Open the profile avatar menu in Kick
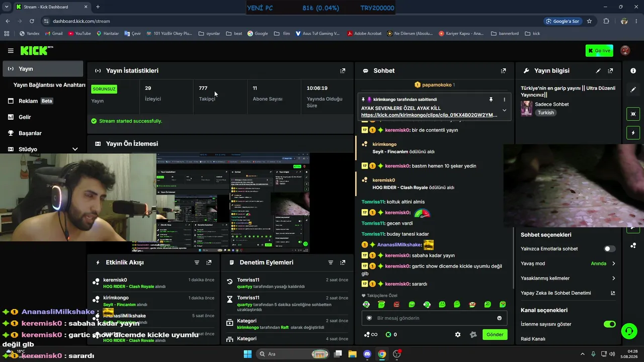 pos(625,50)
